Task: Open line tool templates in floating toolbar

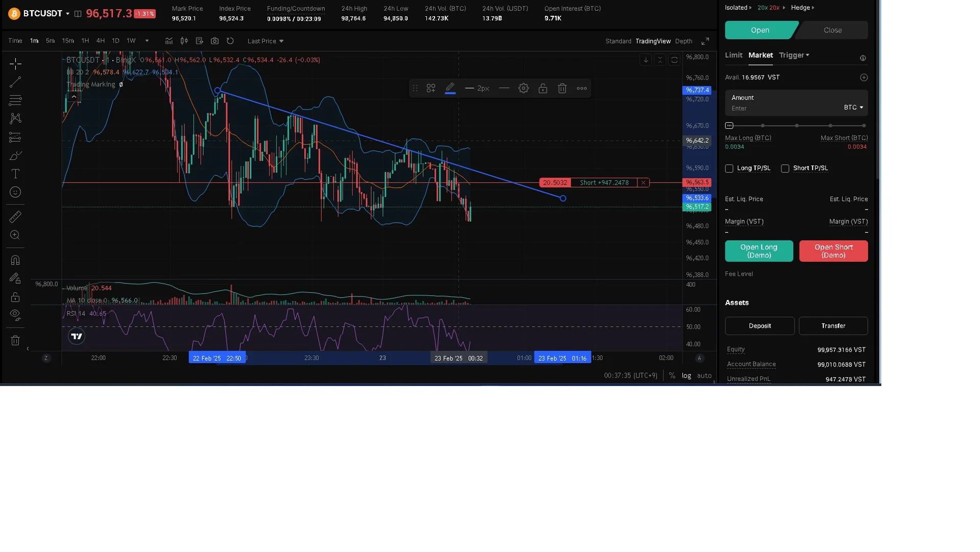Action: 431,88
